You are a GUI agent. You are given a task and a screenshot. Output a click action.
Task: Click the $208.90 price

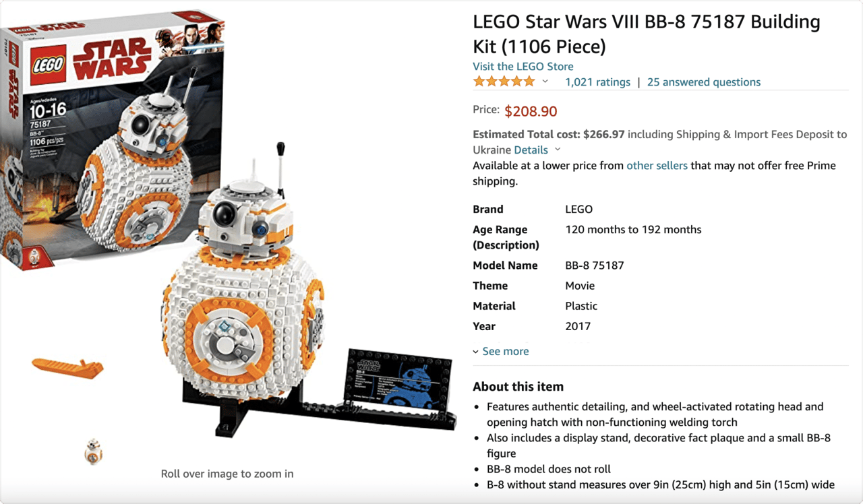point(531,111)
